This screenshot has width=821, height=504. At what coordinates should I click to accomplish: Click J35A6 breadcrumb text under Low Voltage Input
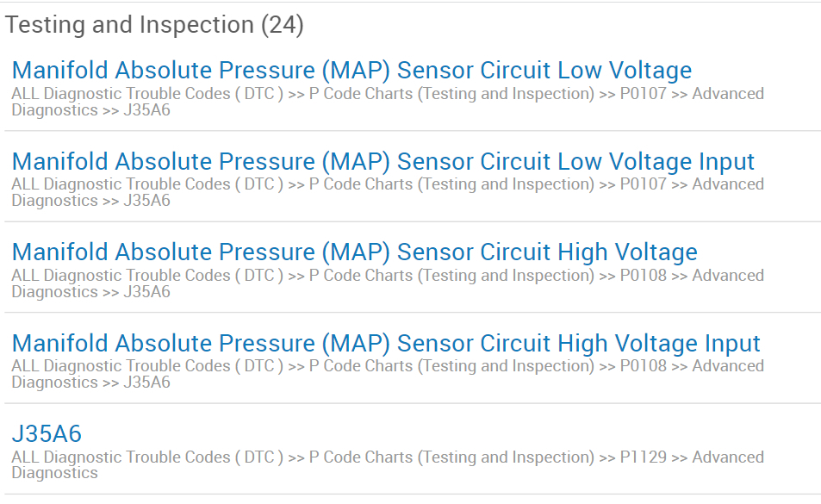tap(146, 201)
